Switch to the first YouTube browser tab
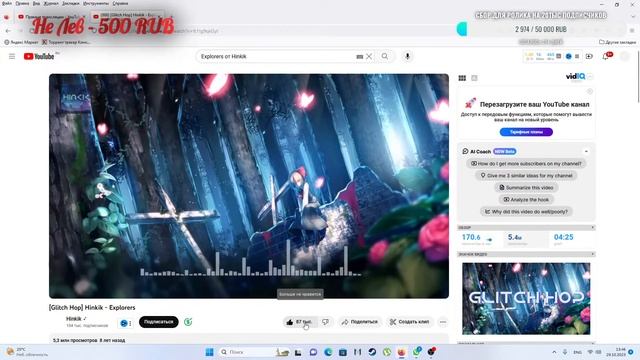This screenshot has width=640, height=360. (x=51, y=16)
